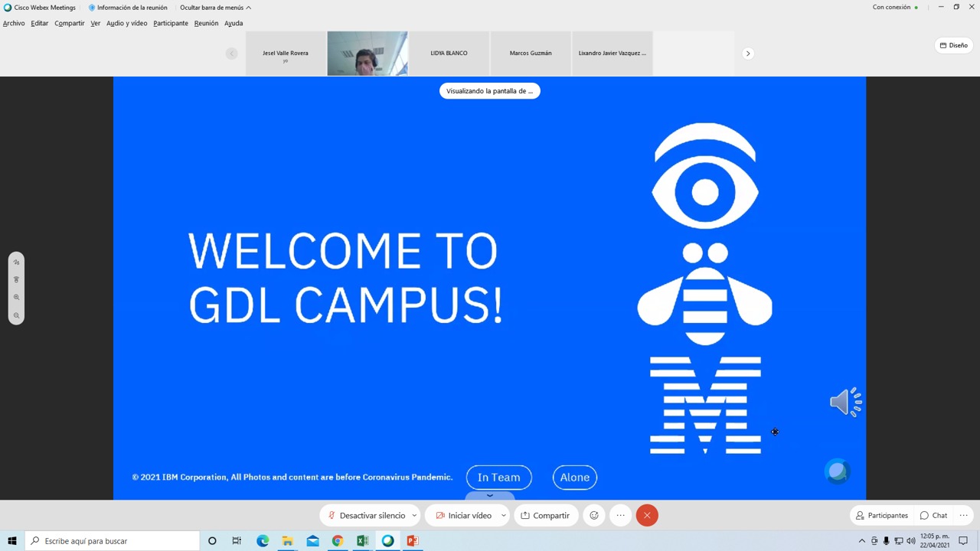Open PowerPoint from taskbar
980x551 pixels.
pos(413,541)
